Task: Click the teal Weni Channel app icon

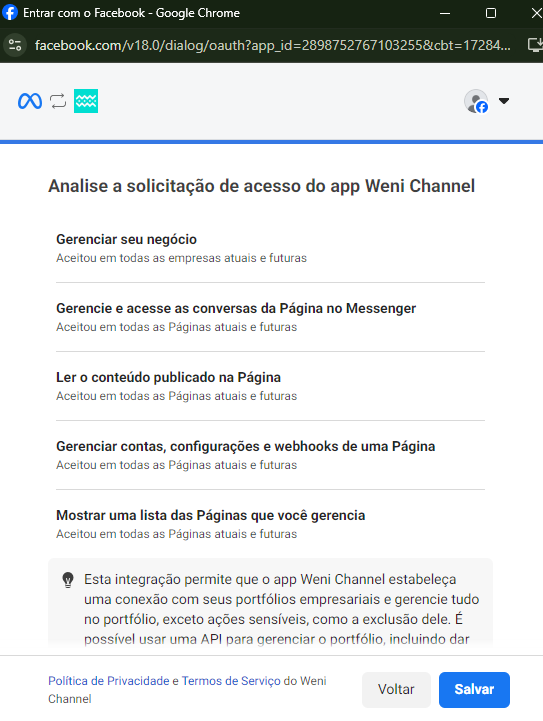Action: pos(86,101)
